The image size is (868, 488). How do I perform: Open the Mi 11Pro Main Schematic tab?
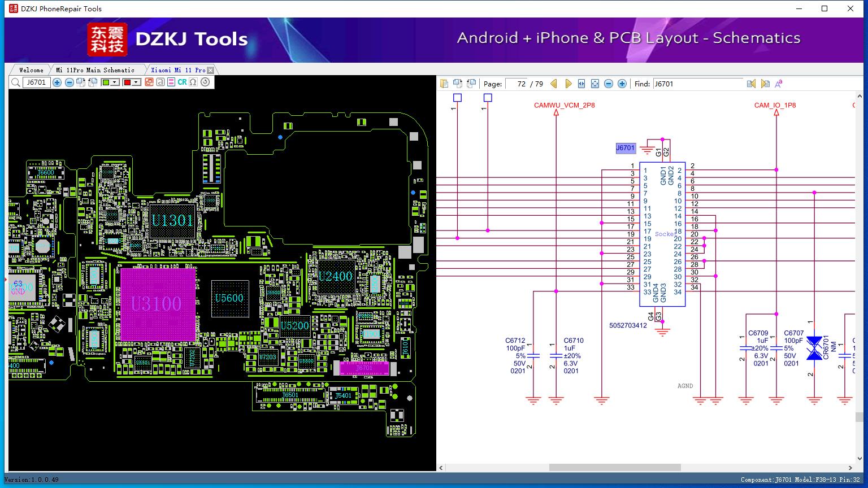95,70
